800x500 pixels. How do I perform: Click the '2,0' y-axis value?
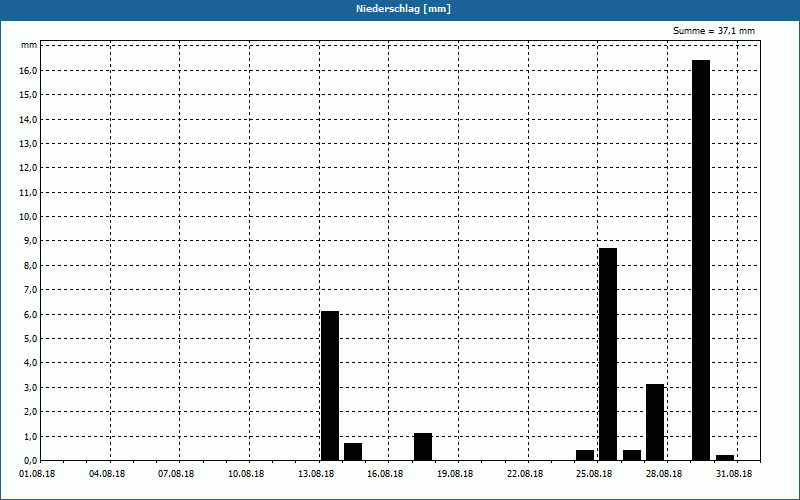click(x=31, y=412)
